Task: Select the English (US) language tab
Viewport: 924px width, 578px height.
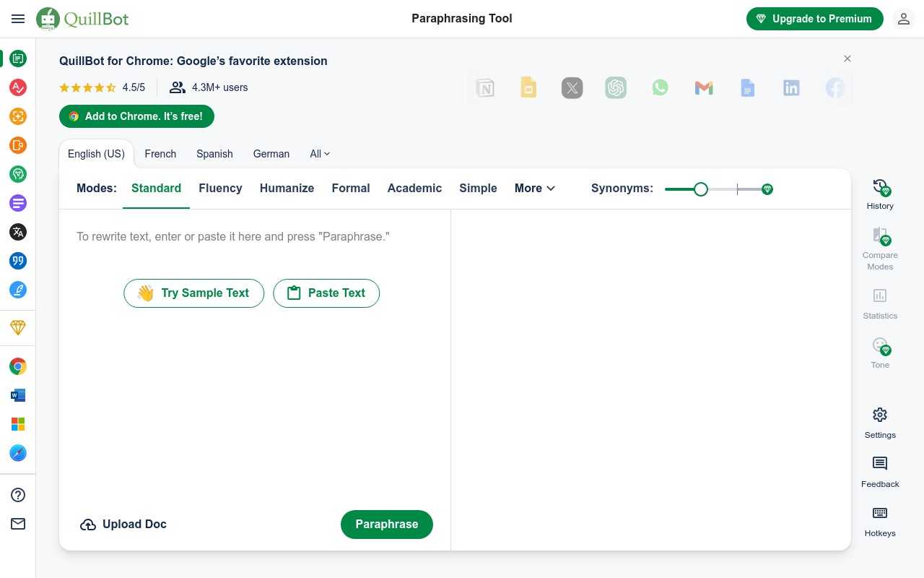Action: [x=96, y=154]
